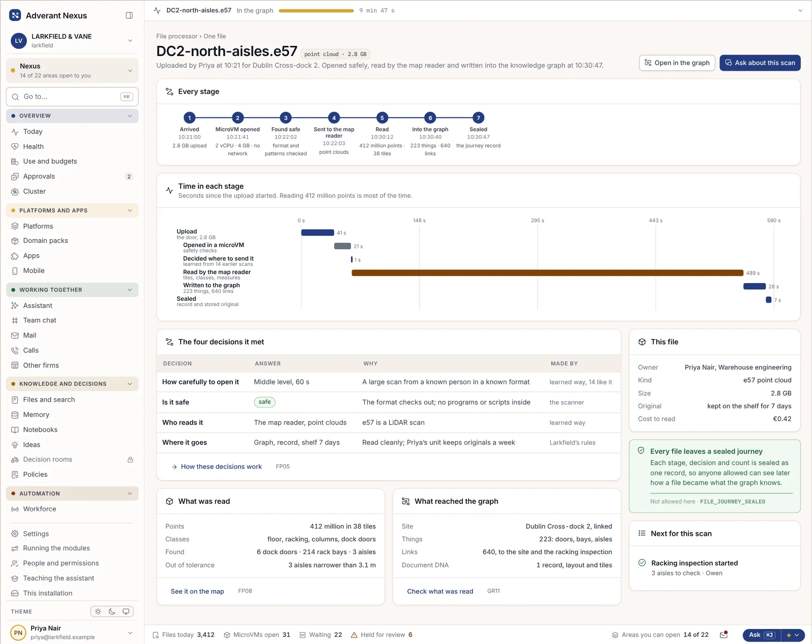This screenshot has height=644, width=812.
Task: Click the Cluster icon in sidebar
Action: click(x=15, y=192)
